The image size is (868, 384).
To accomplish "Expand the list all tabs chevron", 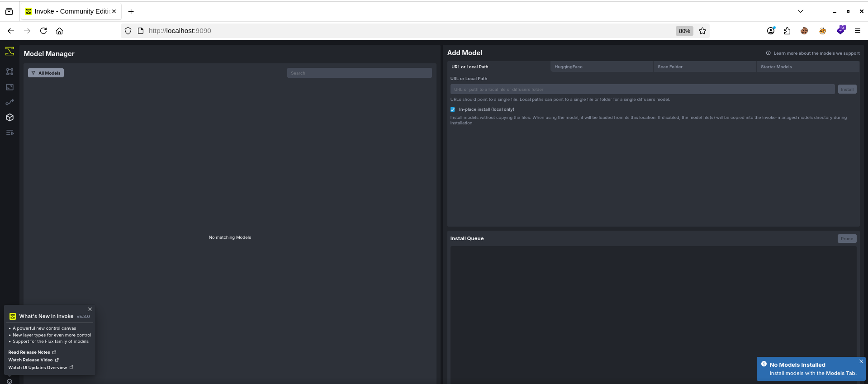I will [801, 11].
